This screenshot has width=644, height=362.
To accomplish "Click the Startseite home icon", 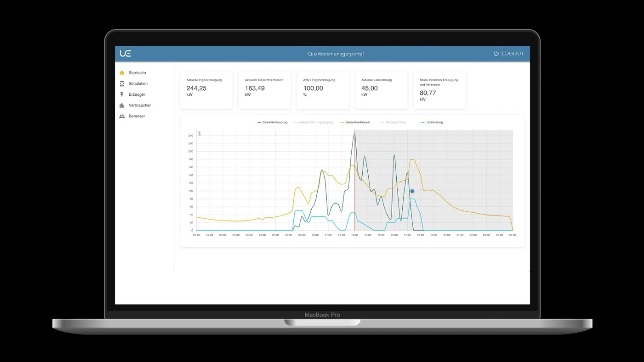I will [x=122, y=73].
